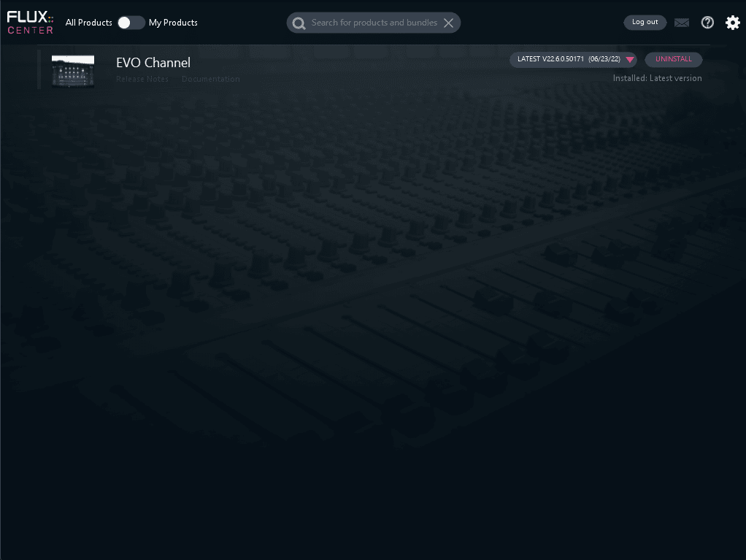The image size is (746, 560).
Task: Open the EVO Channel Documentation link
Action: (210, 79)
